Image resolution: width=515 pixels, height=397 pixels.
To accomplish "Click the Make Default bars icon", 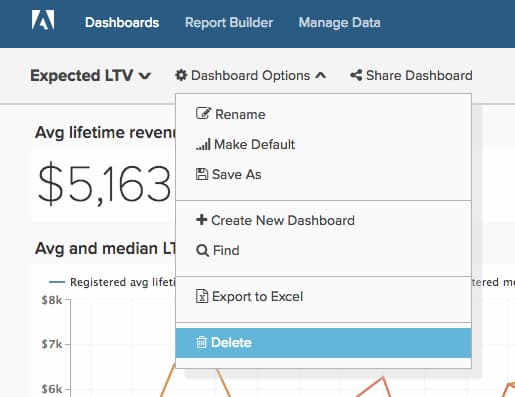I will pyautogui.click(x=203, y=145).
